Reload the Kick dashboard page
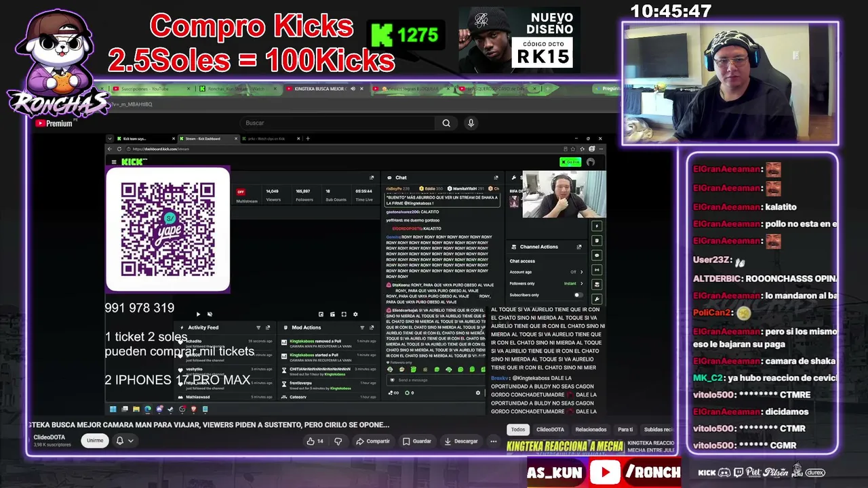This screenshot has height=488, width=868. pos(119,149)
